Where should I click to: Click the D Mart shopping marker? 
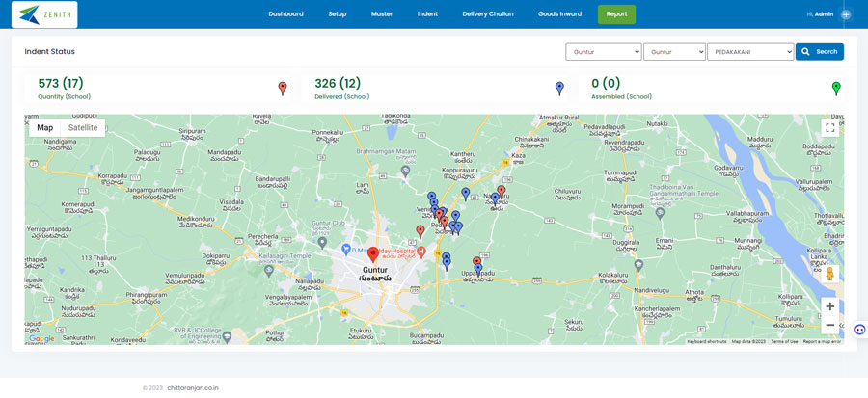(346, 250)
